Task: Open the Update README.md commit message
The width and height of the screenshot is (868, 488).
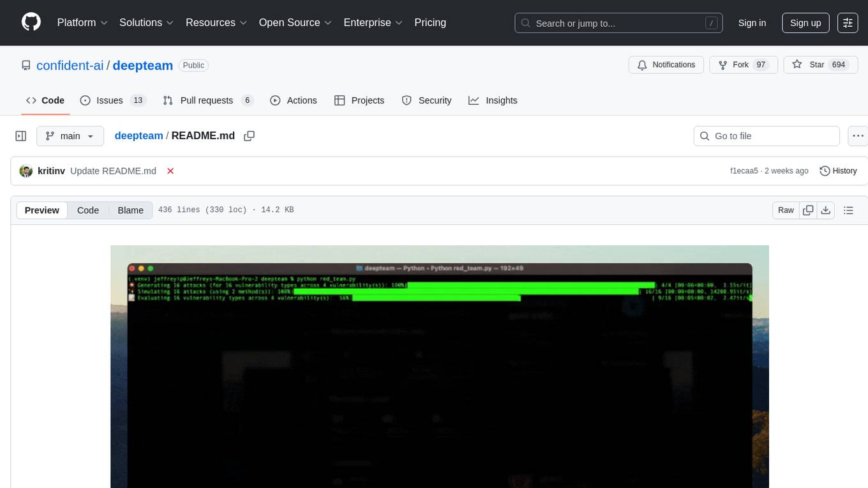Action: click(x=113, y=171)
